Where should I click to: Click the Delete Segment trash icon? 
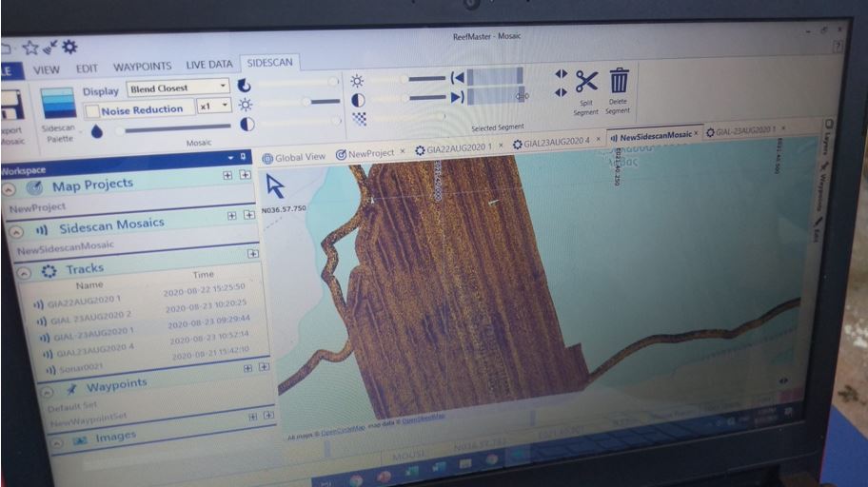[x=620, y=80]
